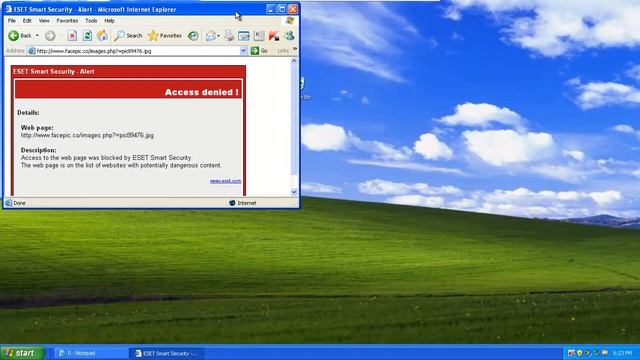The height and width of the screenshot is (360, 640).
Task: Open the History toolbar icon
Action: [193, 36]
